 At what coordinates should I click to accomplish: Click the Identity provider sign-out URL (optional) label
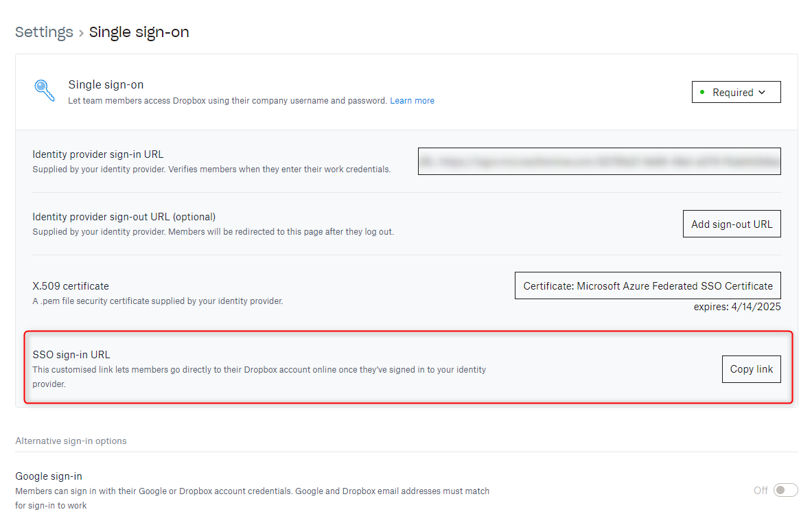tap(124, 217)
